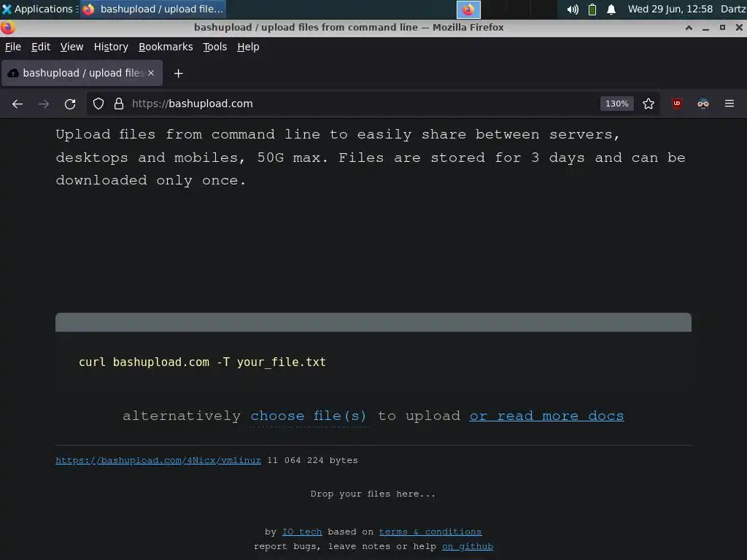Click the clock Wed 29 Jun, 12:58
Screen dimensions: 747x560
coord(670,9)
